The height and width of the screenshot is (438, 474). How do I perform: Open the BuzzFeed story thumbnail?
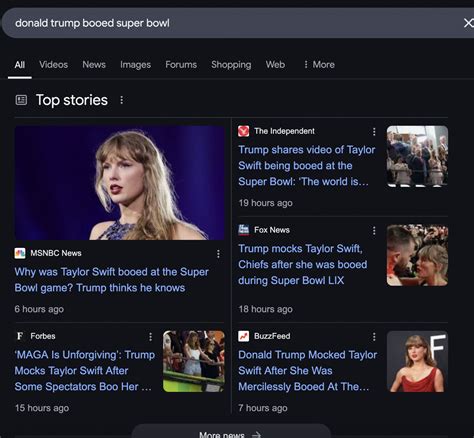pos(417,361)
